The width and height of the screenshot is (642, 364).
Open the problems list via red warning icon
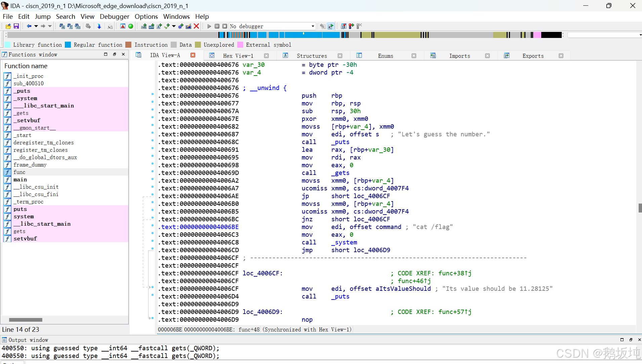(122, 26)
